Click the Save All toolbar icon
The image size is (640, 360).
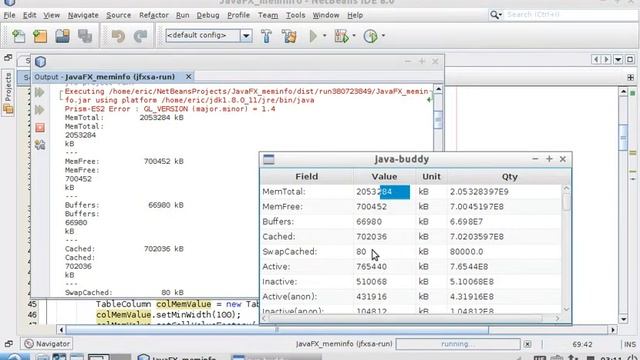(x=85, y=36)
